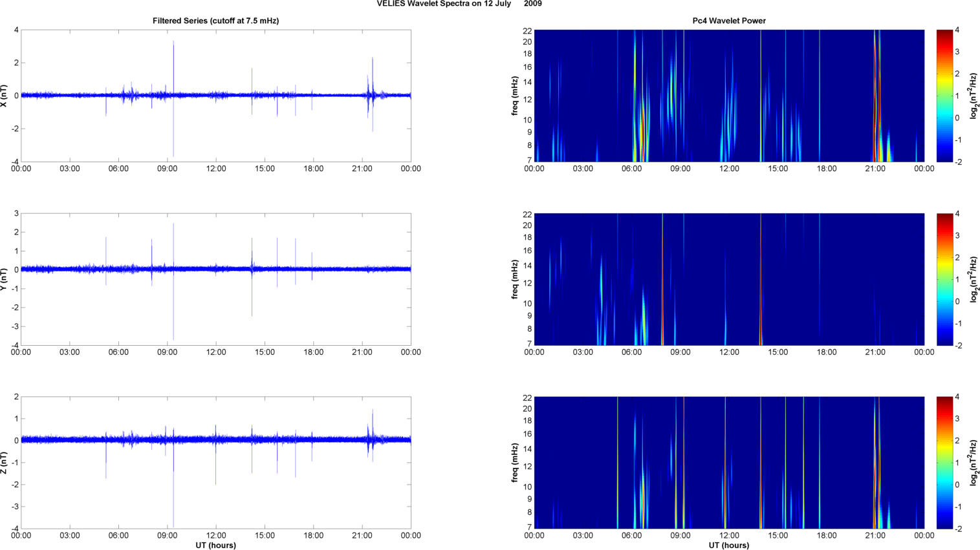
Task: Click the freq (mHz) label of the bottom spectrogram
Action: point(515,463)
